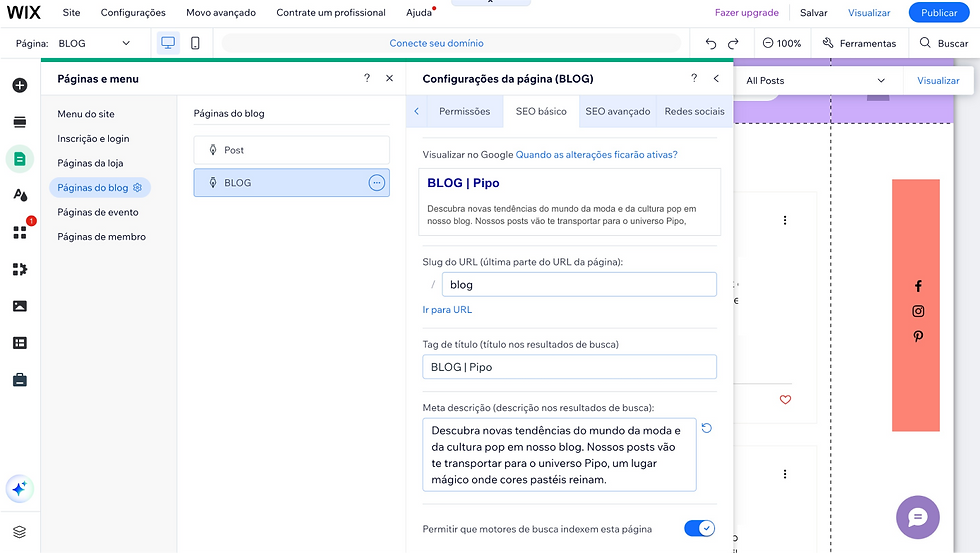
Task: Click the Tag de título input field
Action: 569,367
